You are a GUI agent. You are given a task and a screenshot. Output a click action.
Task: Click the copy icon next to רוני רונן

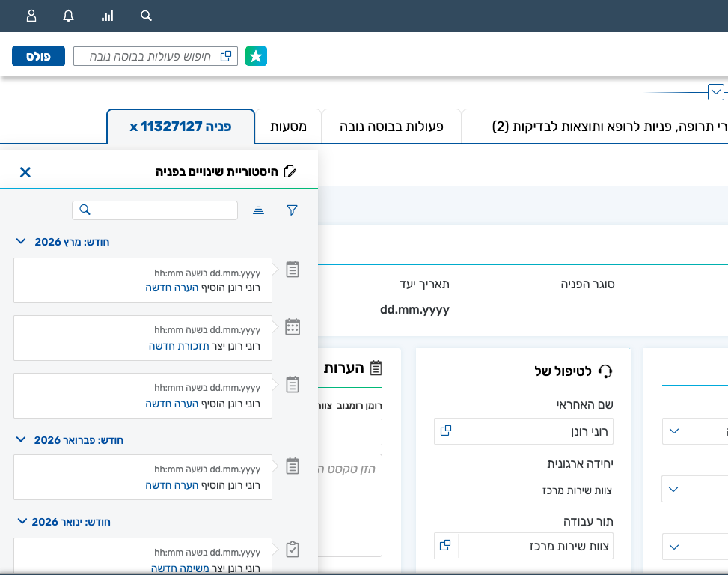tap(445, 431)
